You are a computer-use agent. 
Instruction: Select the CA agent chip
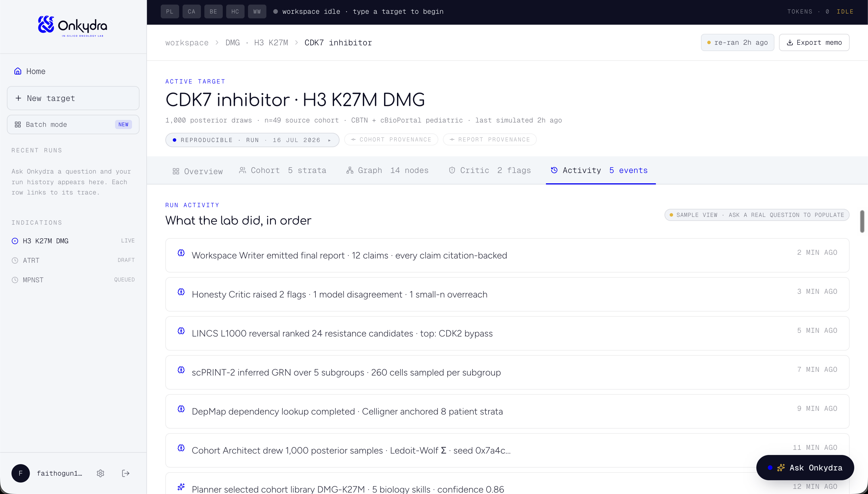click(191, 11)
